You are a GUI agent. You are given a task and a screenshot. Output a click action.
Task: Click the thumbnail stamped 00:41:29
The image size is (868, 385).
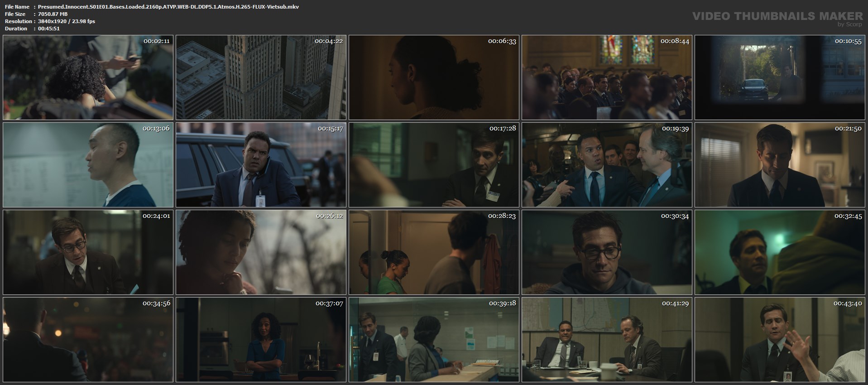(x=607, y=340)
